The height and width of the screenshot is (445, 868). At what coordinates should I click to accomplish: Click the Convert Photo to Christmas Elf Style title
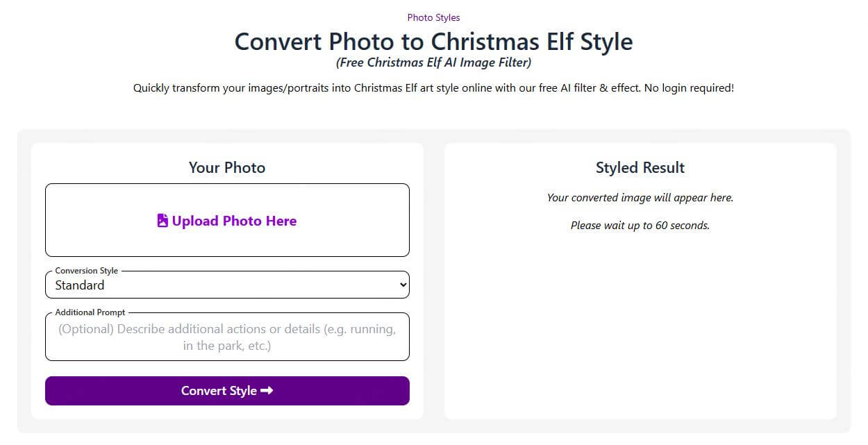(x=433, y=42)
